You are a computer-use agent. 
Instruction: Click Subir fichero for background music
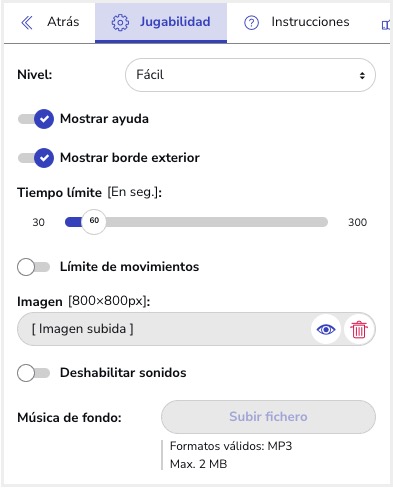[x=268, y=417]
